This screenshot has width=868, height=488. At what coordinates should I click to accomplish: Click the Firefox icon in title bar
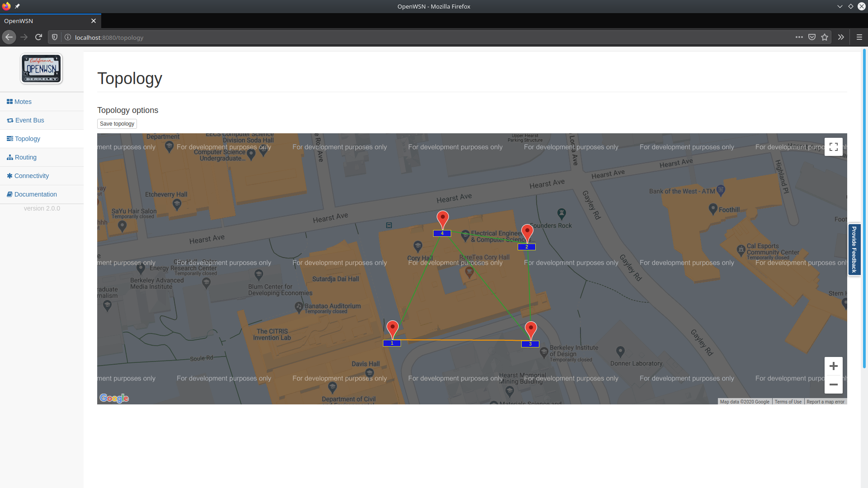tap(6, 6)
